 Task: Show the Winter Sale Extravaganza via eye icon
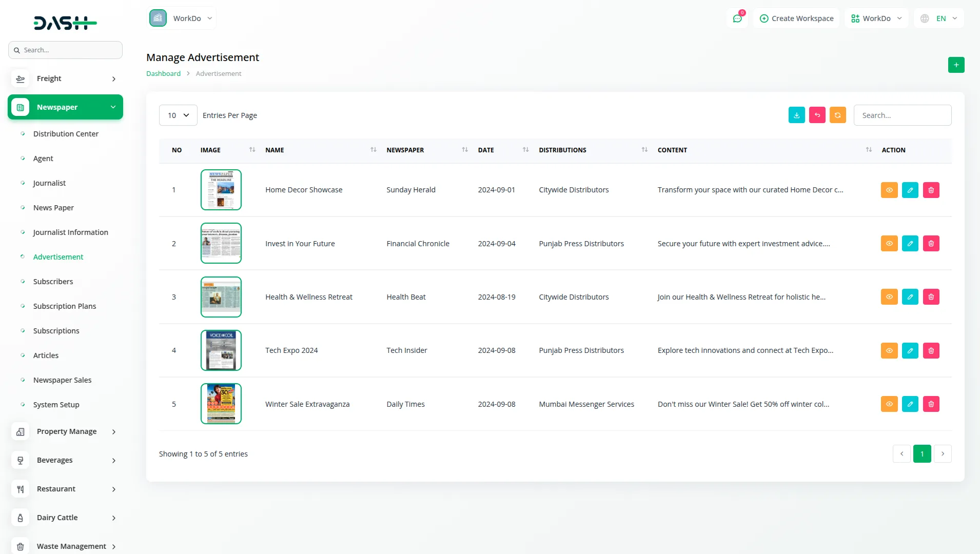pos(889,404)
